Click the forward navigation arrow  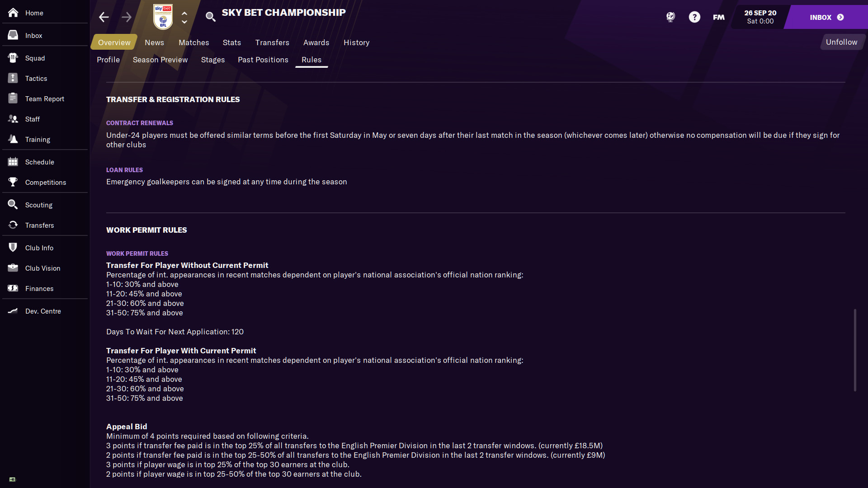pos(127,17)
